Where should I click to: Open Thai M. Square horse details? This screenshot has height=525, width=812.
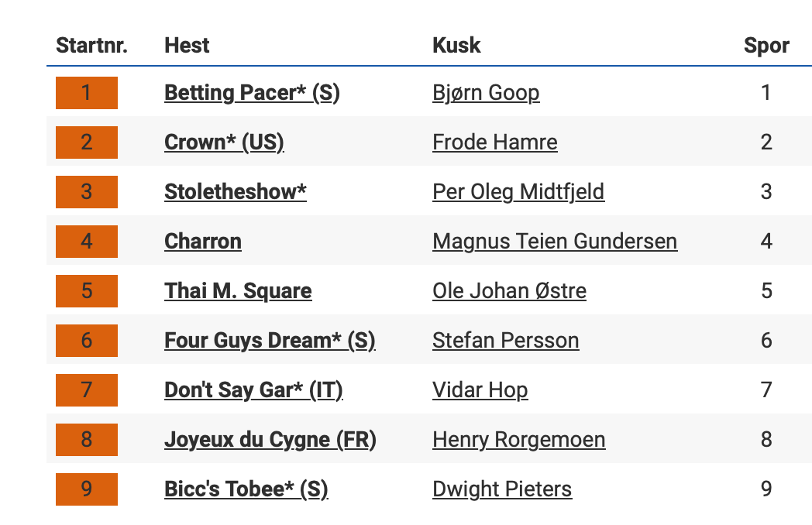click(x=238, y=291)
